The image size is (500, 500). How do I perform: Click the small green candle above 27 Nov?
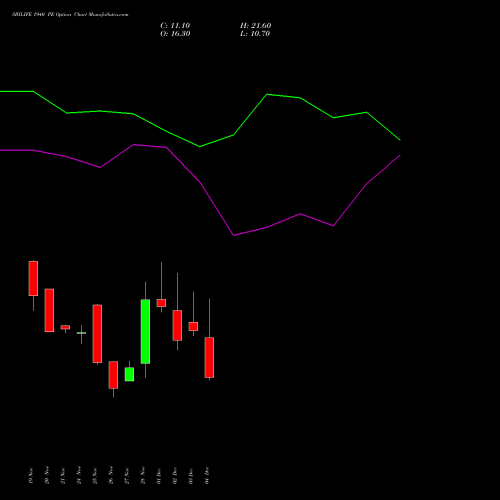tap(129, 374)
